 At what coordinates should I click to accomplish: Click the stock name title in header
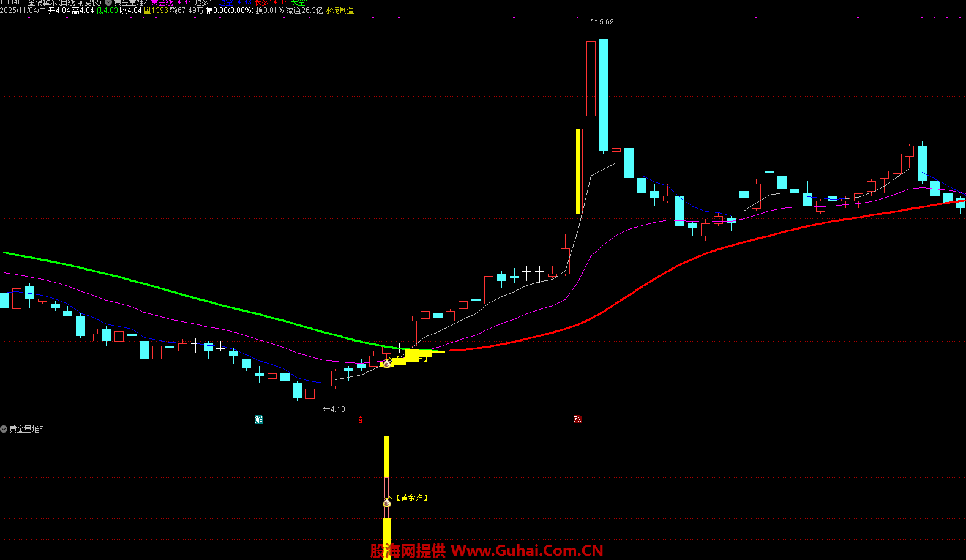point(64,2)
